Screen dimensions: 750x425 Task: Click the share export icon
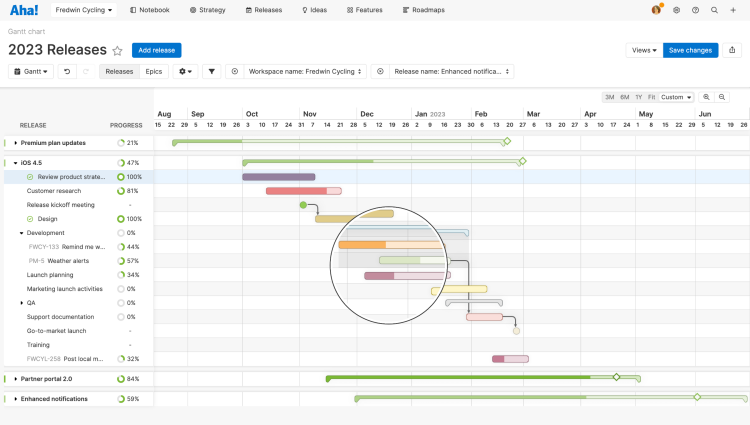tap(732, 50)
